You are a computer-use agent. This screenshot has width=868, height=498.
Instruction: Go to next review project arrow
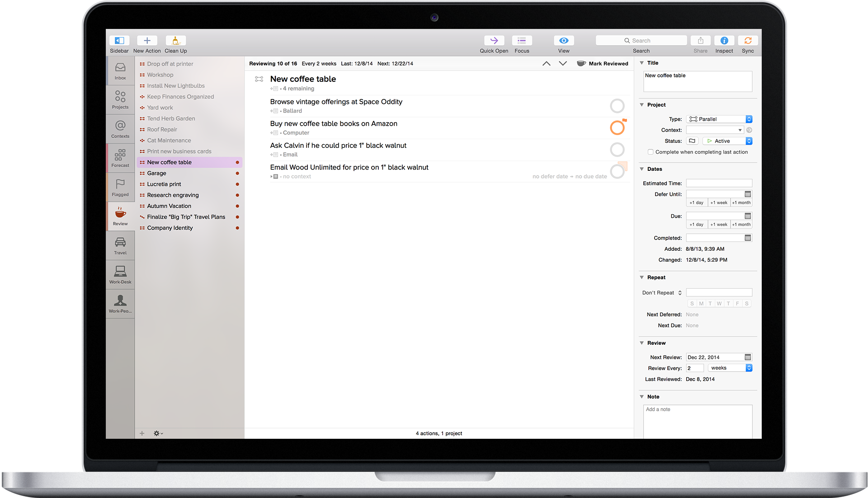click(563, 64)
